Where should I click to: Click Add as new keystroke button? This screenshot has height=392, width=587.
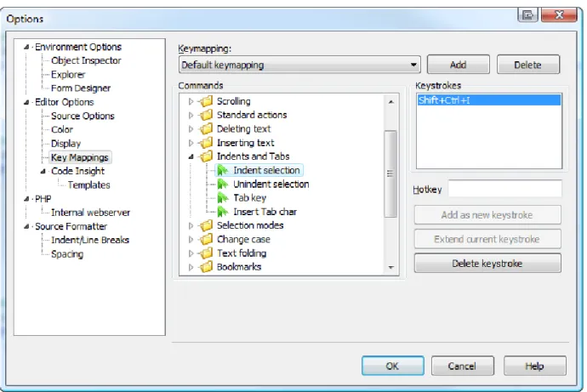[487, 215]
